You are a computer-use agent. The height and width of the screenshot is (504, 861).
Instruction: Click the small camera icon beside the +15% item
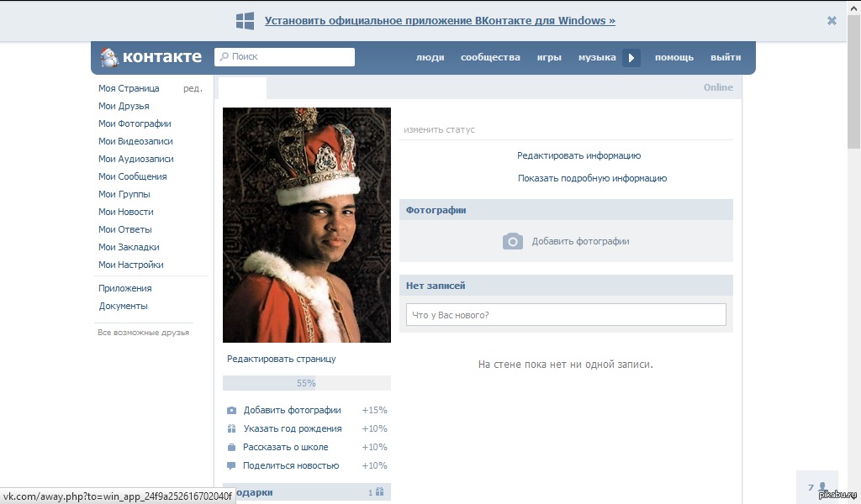pyautogui.click(x=231, y=411)
